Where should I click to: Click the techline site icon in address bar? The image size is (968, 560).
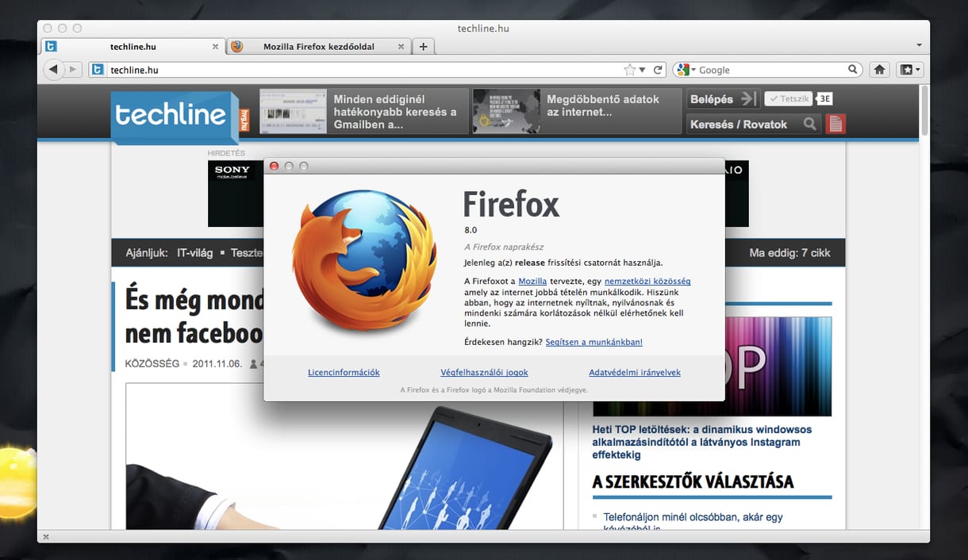pyautogui.click(x=98, y=70)
